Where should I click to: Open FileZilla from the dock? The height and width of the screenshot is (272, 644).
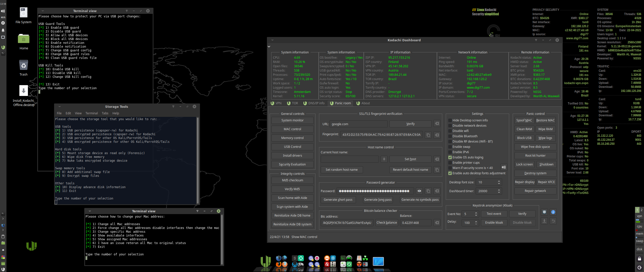pos(327,264)
